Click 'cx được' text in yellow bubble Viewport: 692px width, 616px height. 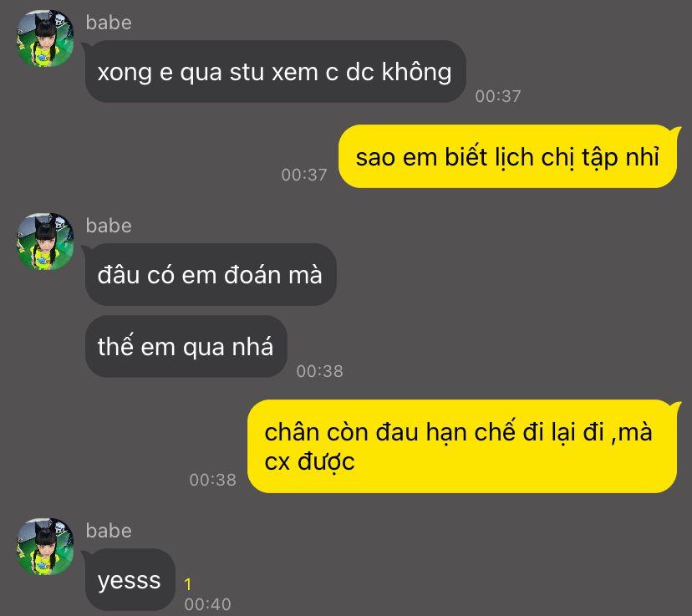click(x=309, y=462)
